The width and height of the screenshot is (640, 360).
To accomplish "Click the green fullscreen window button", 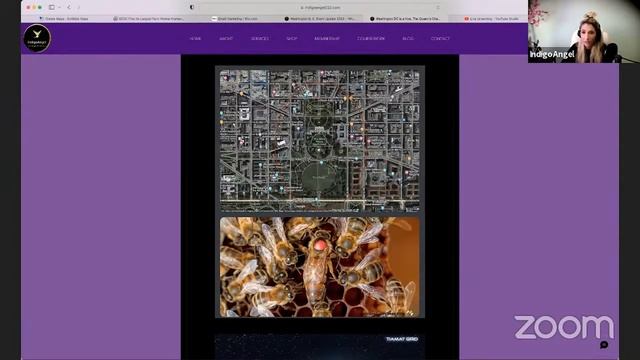I will pos(40,7).
